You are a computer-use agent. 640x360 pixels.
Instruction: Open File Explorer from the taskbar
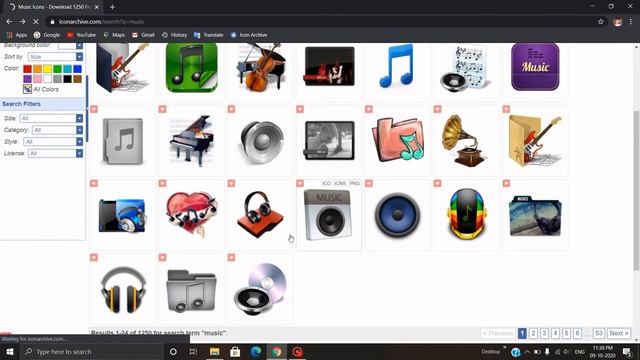214,351
